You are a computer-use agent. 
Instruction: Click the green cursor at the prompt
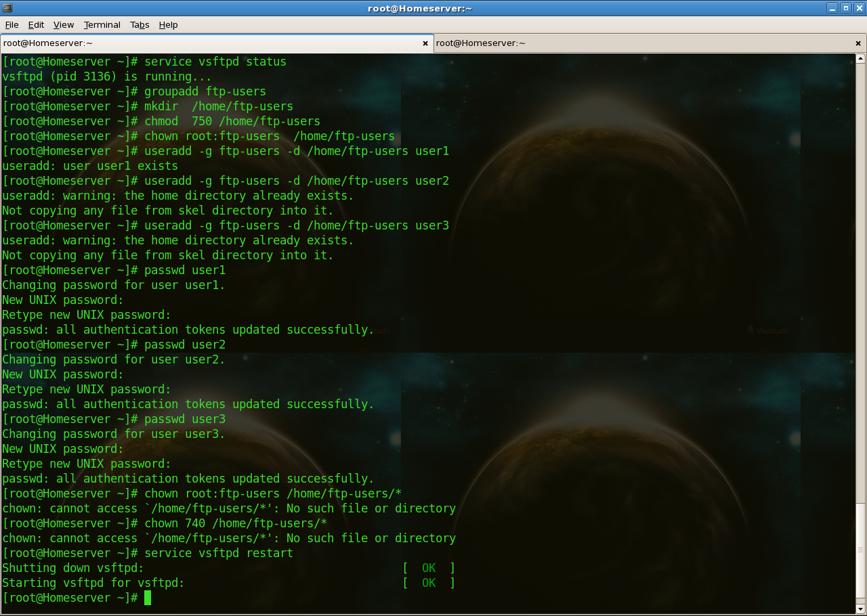(x=148, y=598)
